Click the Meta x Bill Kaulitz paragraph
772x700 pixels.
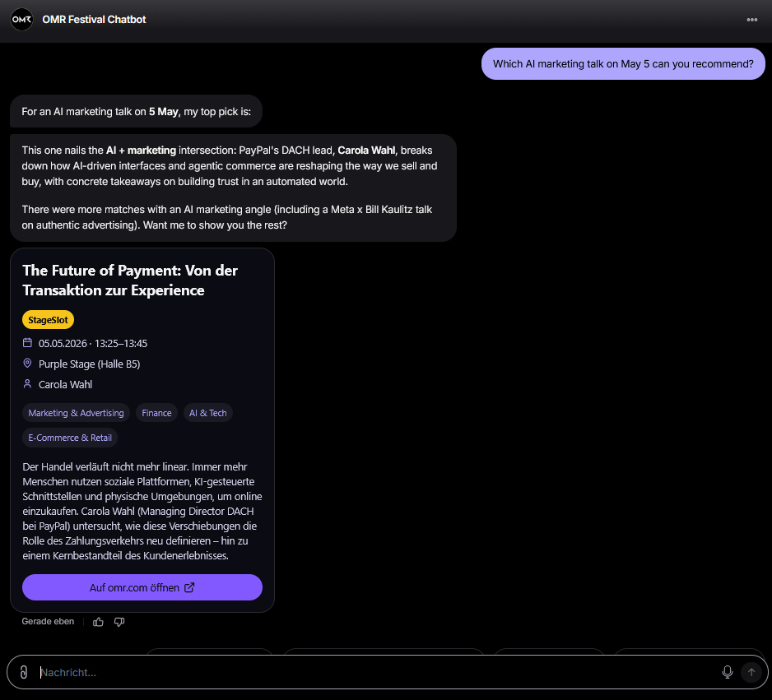[227, 217]
